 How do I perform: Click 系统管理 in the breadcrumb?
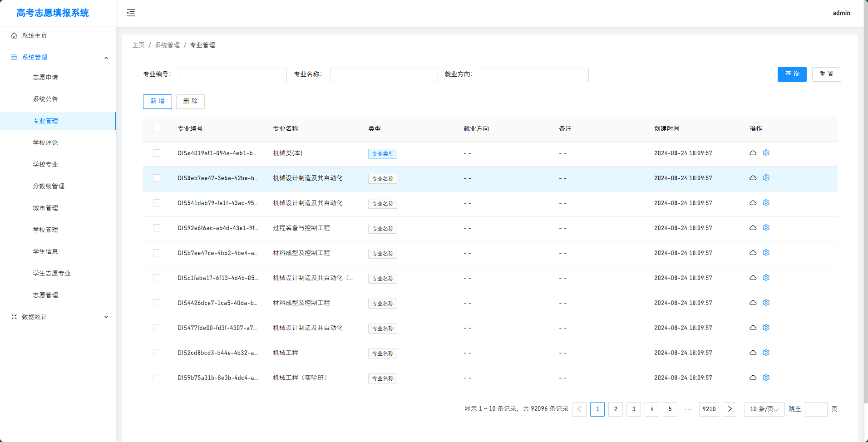click(x=168, y=45)
